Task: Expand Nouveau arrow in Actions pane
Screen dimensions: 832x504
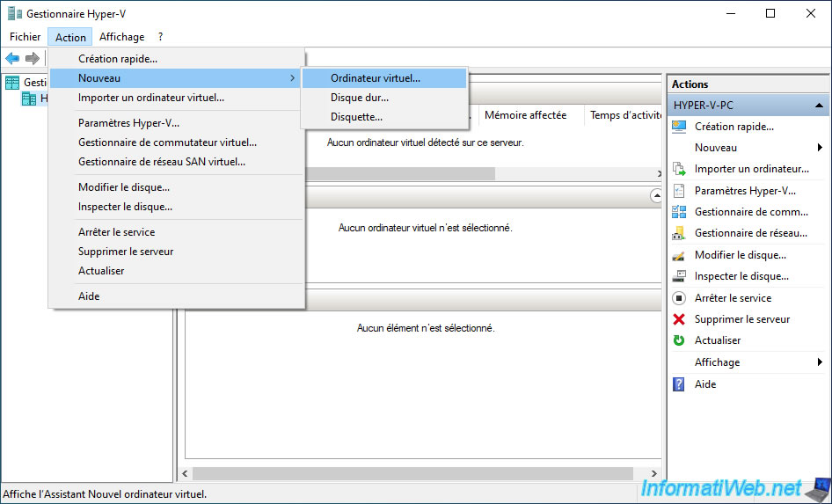Action: coord(820,148)
